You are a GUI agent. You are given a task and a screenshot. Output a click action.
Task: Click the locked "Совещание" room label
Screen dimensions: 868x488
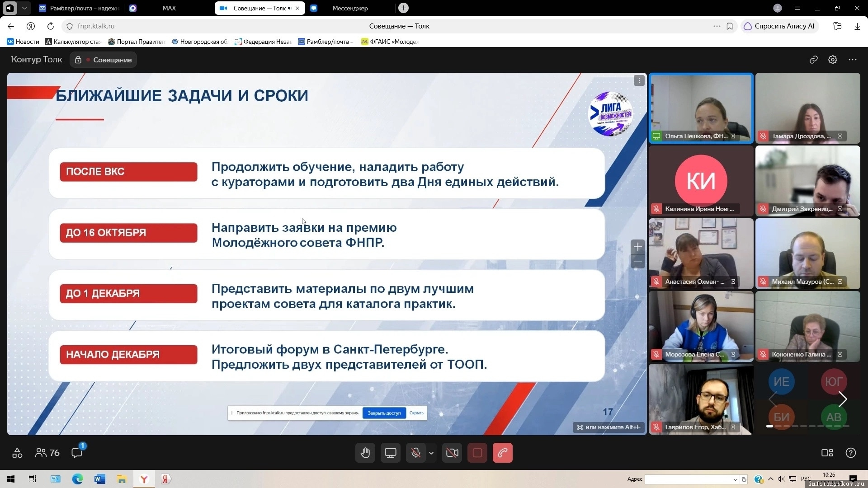(x=104, y=60)
